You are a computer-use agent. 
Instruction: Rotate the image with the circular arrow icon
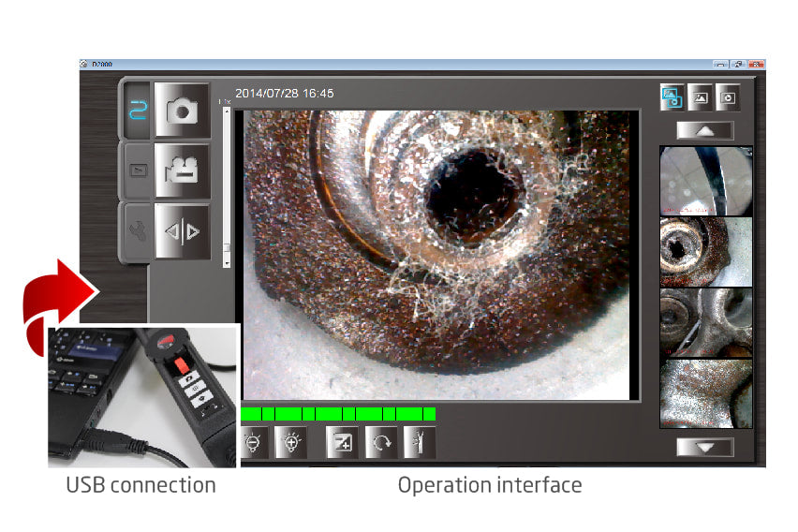pos(380,441)
